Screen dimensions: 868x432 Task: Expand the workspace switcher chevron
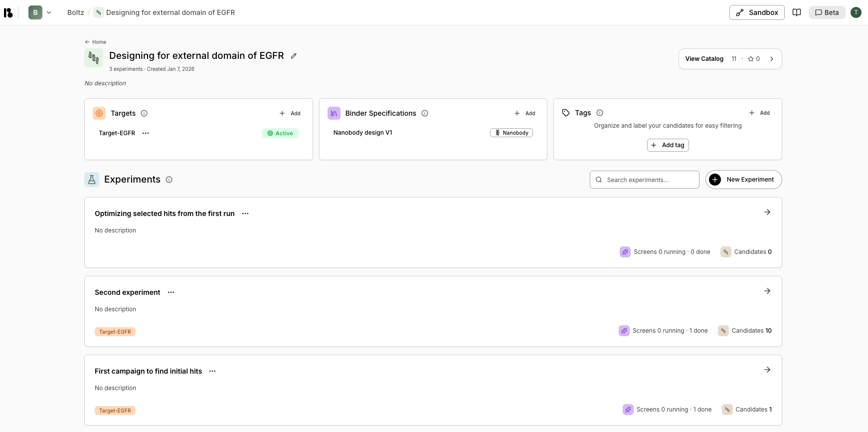[49, 12]
